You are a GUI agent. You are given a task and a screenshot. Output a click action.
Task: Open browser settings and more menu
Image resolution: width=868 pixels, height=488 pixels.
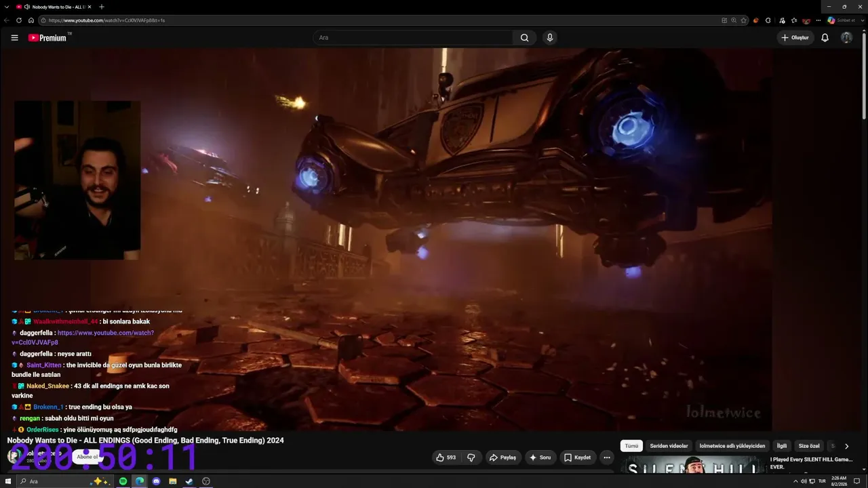point(819,20)
